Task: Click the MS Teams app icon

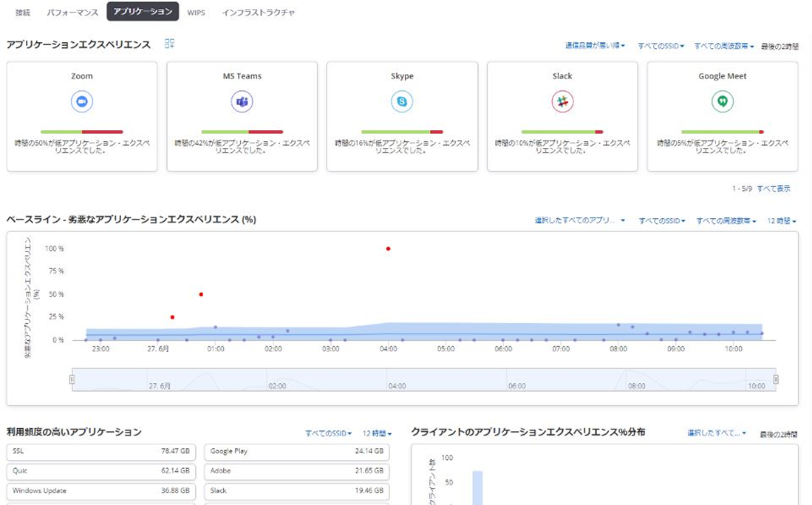Action: [x=242, y=101]
